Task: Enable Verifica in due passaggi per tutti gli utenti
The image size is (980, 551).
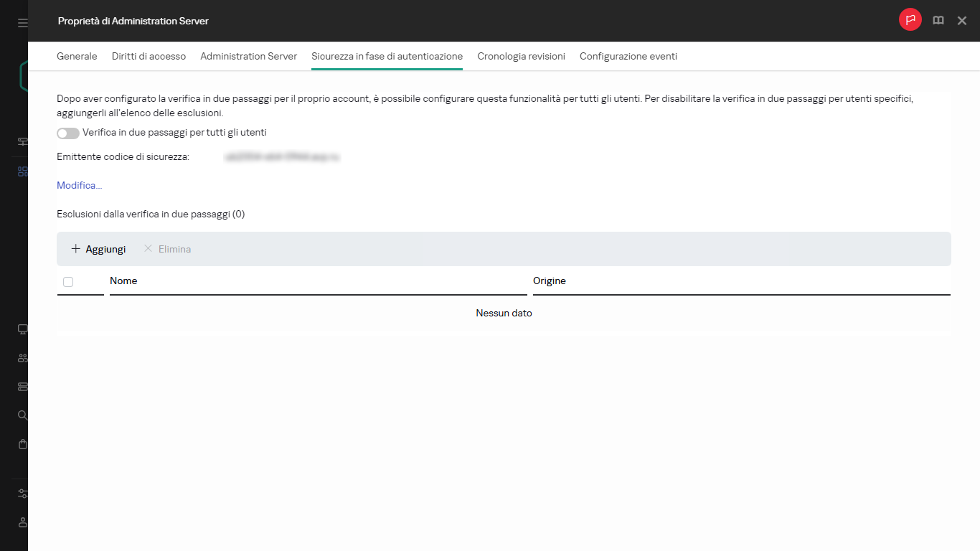Action: coord(67,133)
